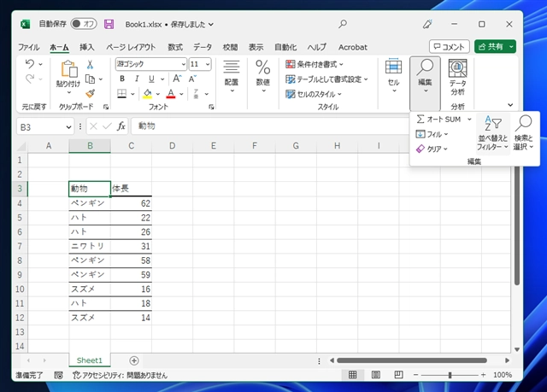Screen dimensions: 547x392
Task: Click the コメント comments button
Action: tap(449, 47)
